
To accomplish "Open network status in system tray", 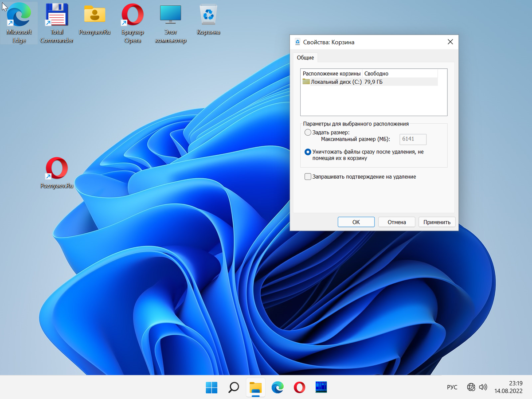I will (x=471, y=387).
